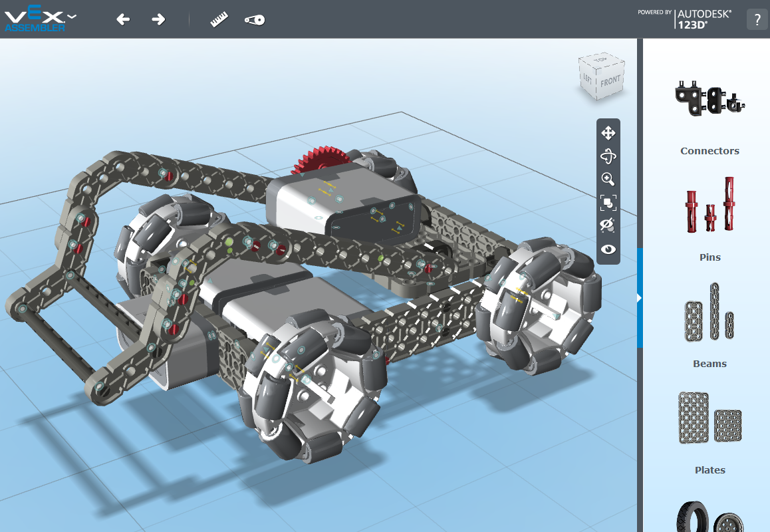Toggle visibility using the bottom eye tool
The height and width of the screenshot is (532, 770).
pos(608,249)
